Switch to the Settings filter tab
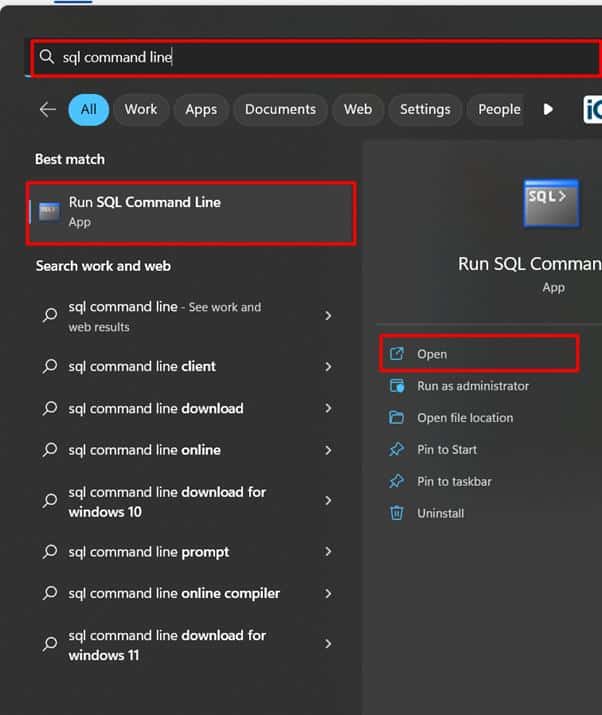Image resolution: width=602 pixels, height=715 pixels. click(425, 109)
